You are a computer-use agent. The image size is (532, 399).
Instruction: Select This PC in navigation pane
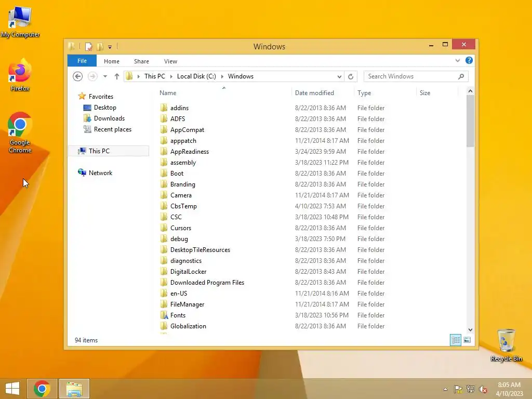(109, 151)
